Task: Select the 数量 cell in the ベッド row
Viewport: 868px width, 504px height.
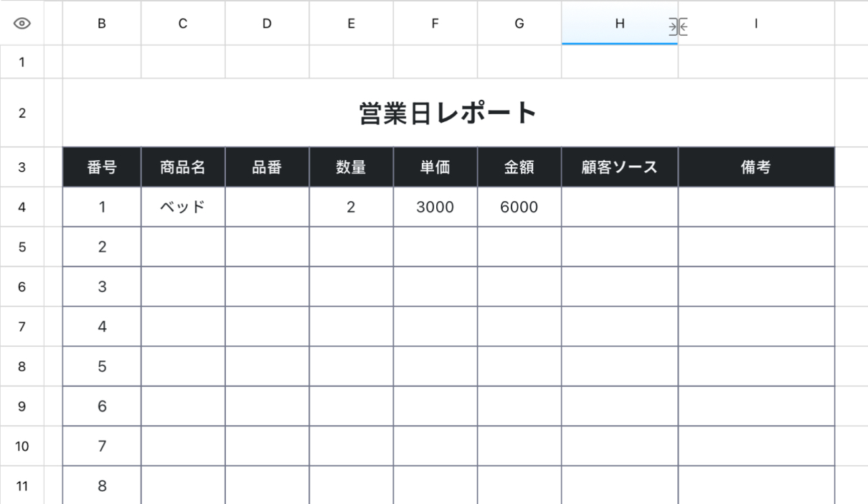Action: click(351, 207)
